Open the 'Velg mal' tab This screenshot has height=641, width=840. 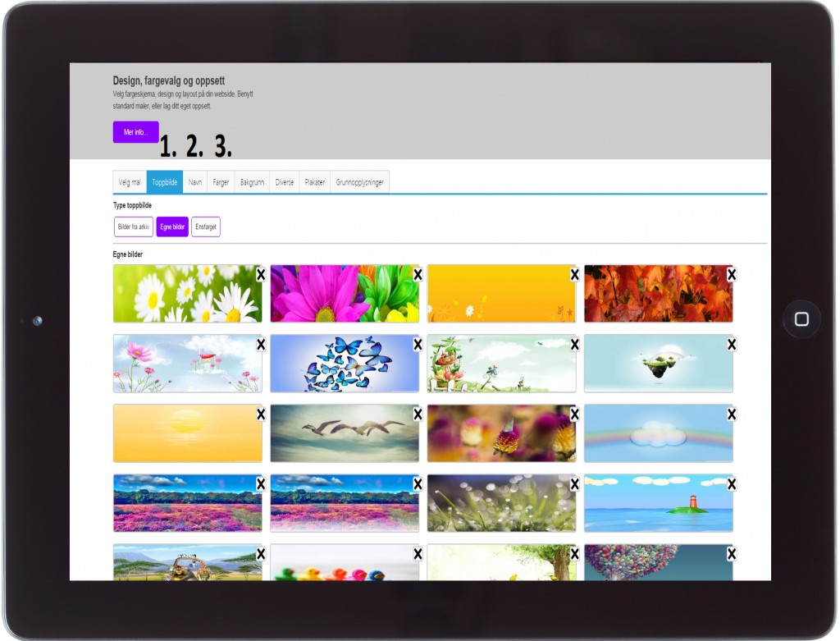tap(130, 182)
